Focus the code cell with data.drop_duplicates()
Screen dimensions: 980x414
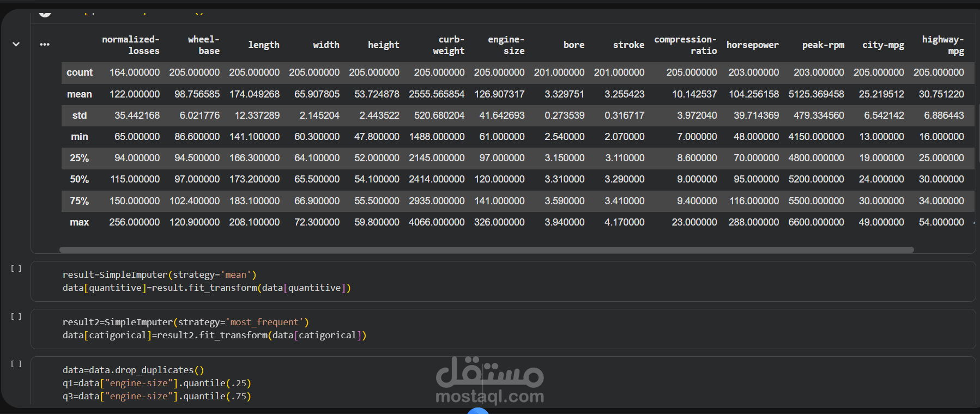[x=503, y=381]
